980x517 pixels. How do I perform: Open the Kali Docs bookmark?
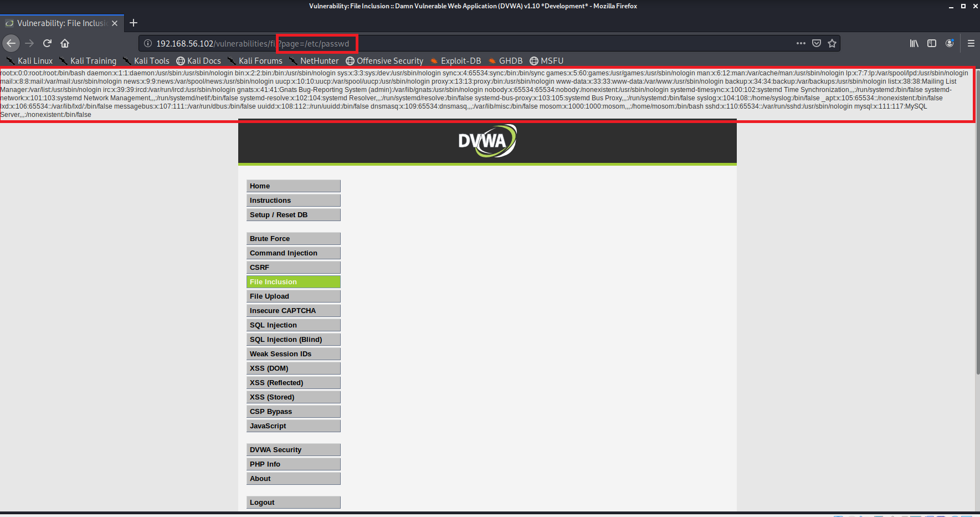click(x=198, y=61)
